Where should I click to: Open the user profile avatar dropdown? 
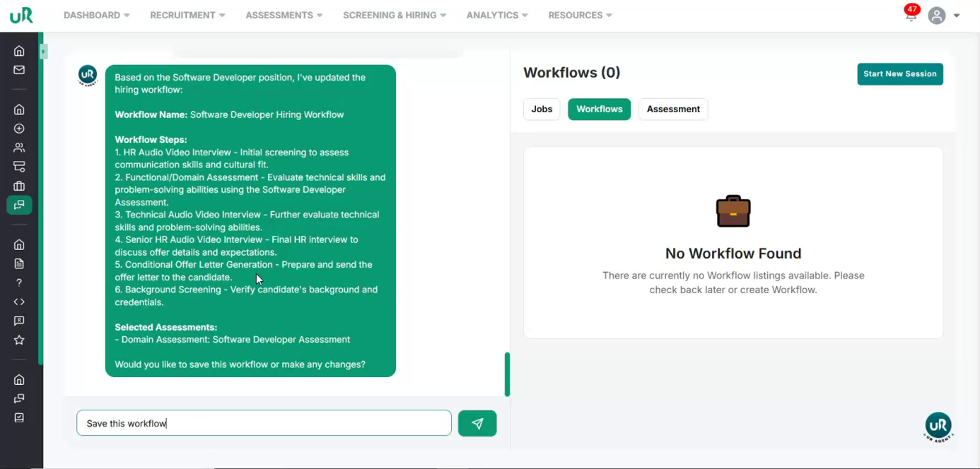[x=944, y=16]
